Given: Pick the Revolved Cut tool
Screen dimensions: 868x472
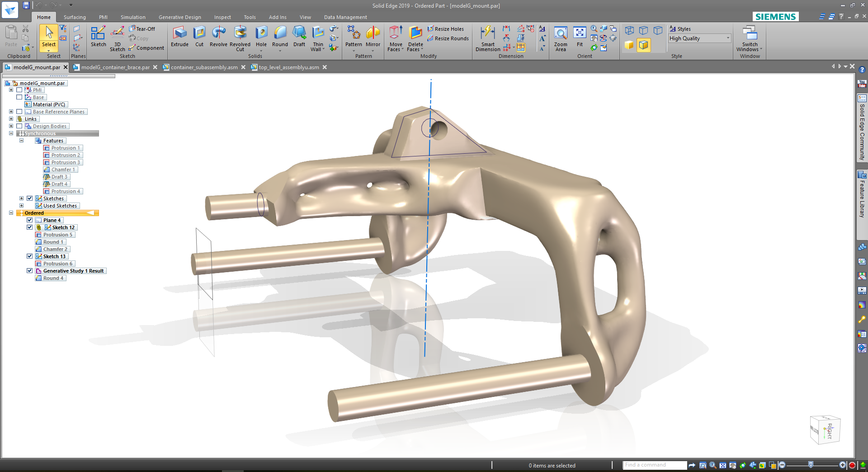Looking at the screenshot, I should coord(240,38).
